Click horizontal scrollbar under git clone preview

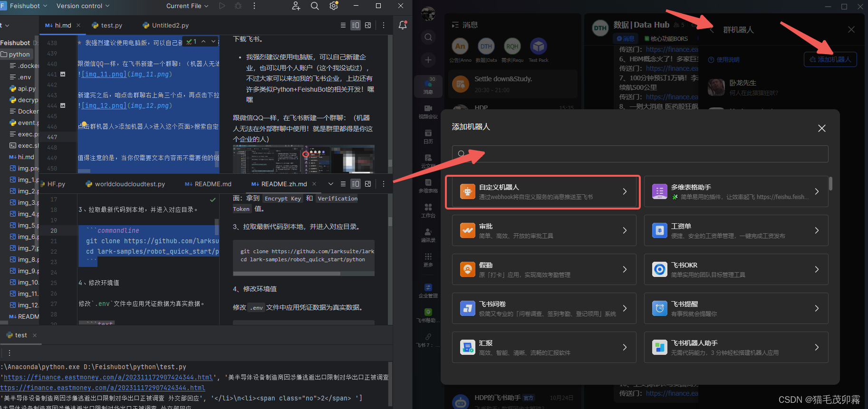287,274
